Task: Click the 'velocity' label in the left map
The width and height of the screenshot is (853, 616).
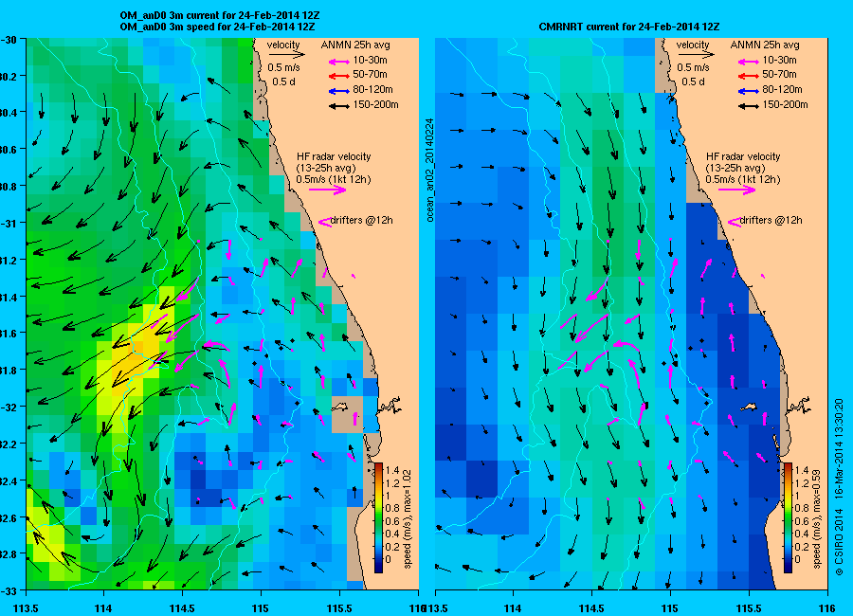Action: coord(283,45)
